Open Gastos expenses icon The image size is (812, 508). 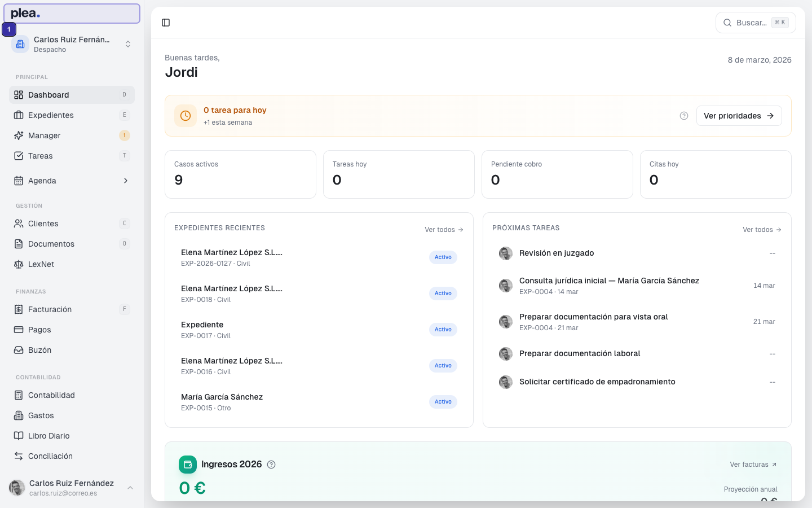[19, 415]
